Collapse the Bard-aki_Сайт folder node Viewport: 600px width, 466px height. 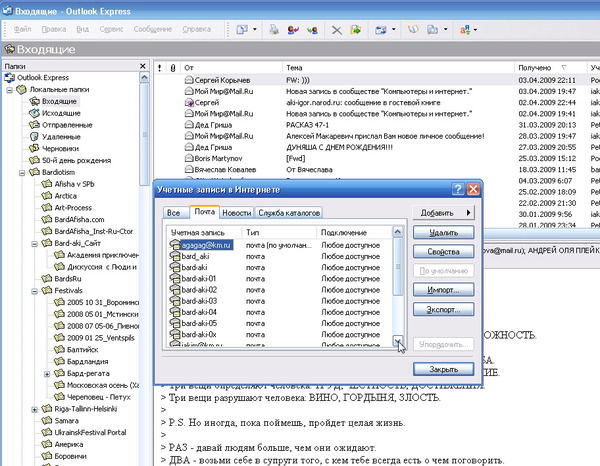[34, 244]
